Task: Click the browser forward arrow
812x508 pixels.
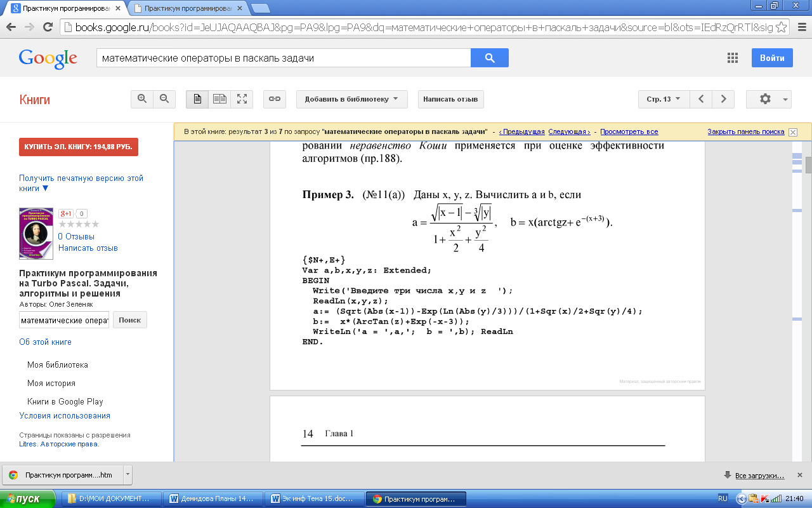Action: (x=29, y=27)
